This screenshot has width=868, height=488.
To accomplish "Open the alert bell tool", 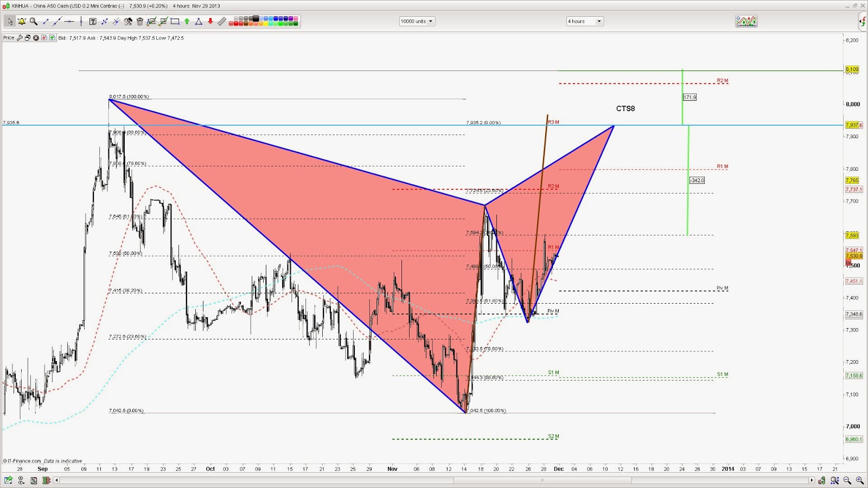I will tap(22, 22).
